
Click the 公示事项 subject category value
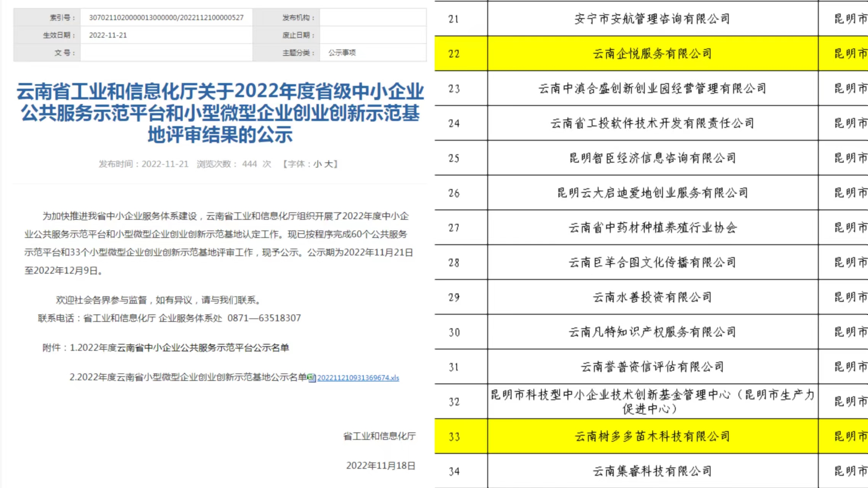[x=342, y=53]
